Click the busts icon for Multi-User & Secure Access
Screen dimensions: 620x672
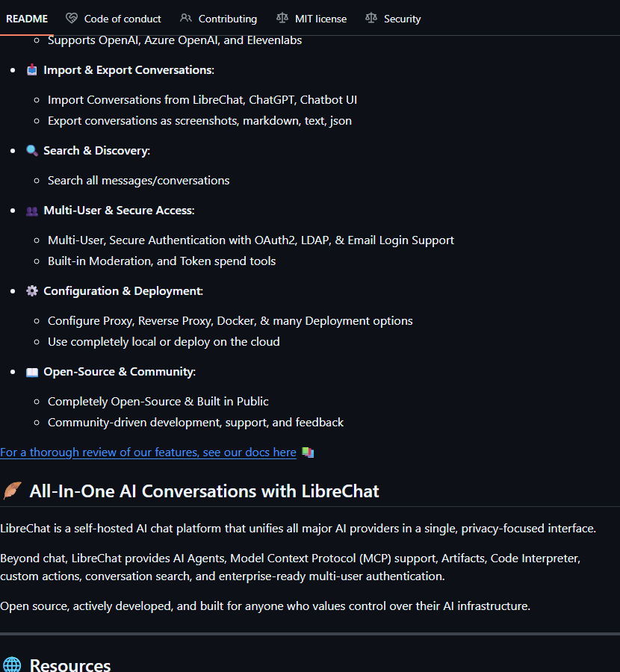tap(31, 210)
